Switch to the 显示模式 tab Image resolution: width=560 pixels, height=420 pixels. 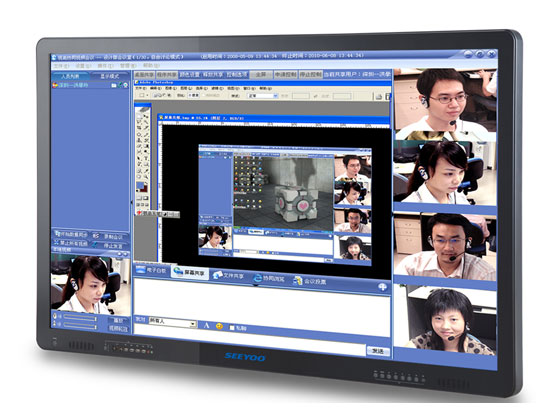pyautogui.click(x=110, y=76)
